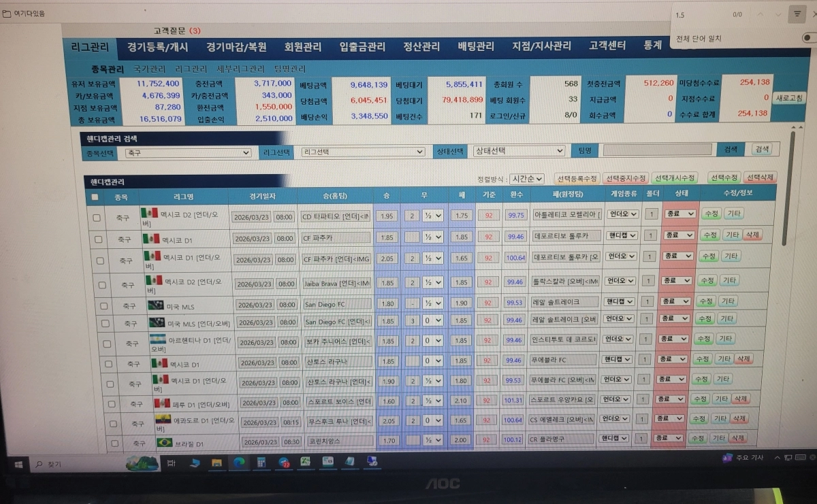Open the 입출금관리 menu
817x504 pixels.
click(362, 47)
